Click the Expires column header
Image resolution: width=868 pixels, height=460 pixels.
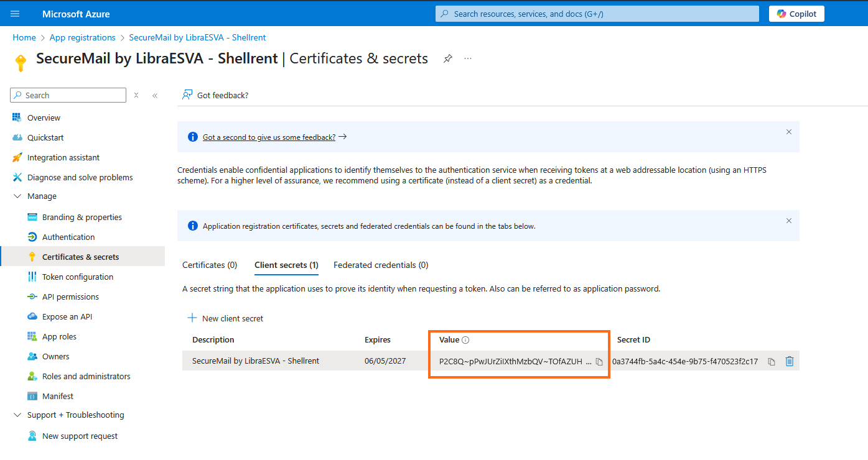[378, 340]
